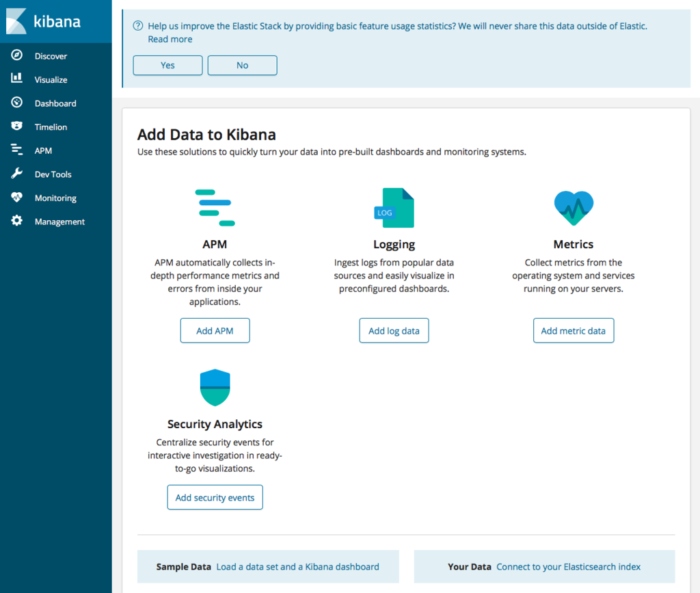700x593 pixels.
Task: Open Discover in the sidebar
Action: click(51, 56)
